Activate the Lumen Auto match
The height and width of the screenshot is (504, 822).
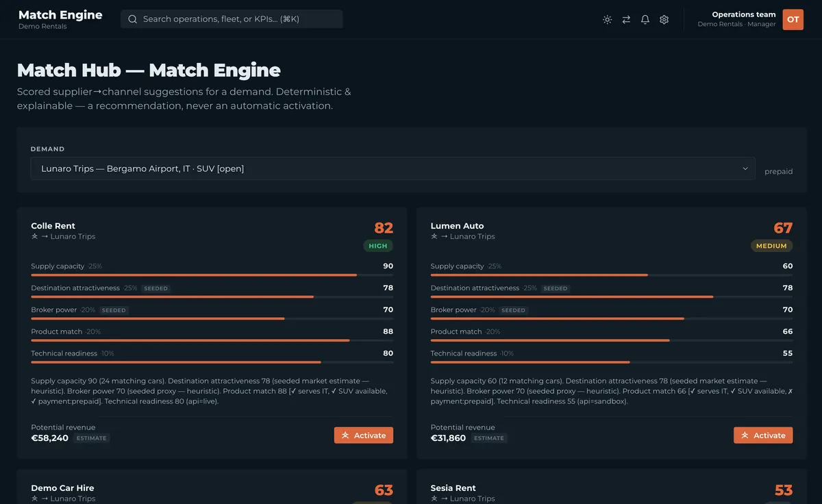click(763, 435)
